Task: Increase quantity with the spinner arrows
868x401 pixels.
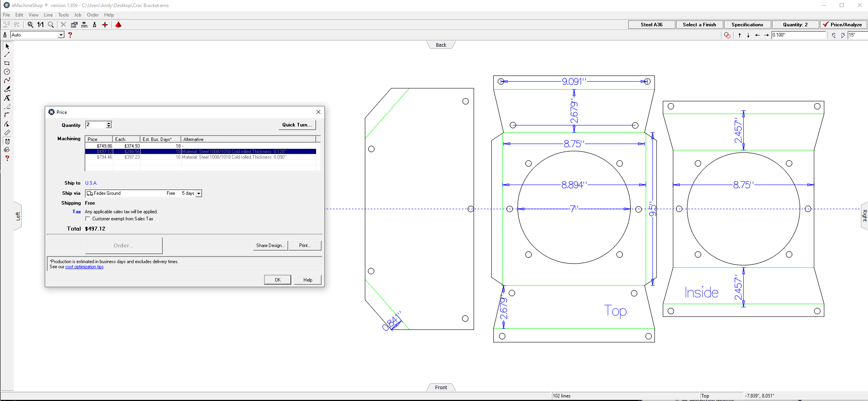Action: click(109, 123)
